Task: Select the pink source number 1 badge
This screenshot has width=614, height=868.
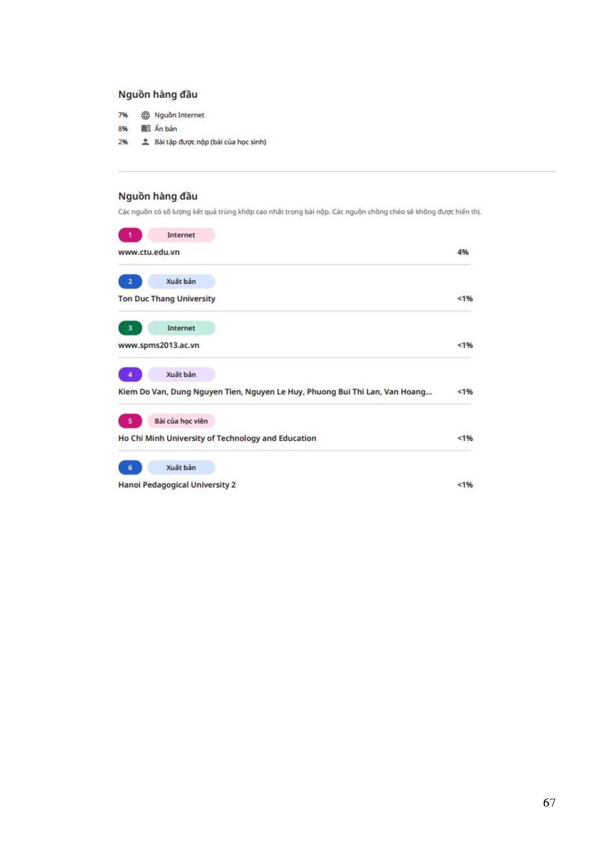Action: [130, 235]
